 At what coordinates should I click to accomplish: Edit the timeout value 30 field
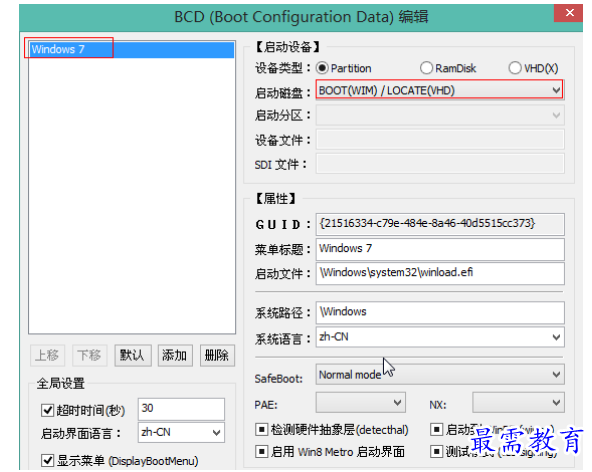[x=181, y=409]
